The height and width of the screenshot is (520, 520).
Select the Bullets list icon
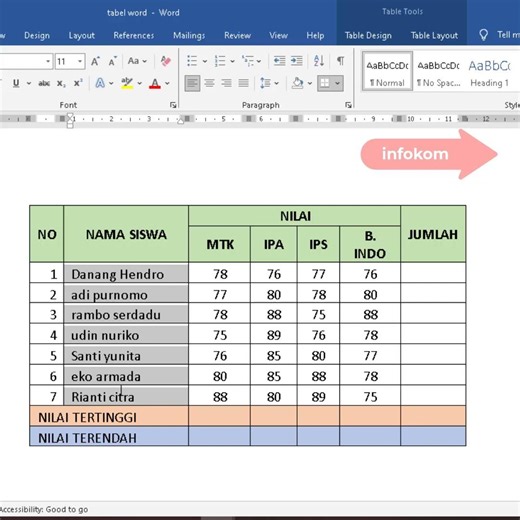click(192, 61)
